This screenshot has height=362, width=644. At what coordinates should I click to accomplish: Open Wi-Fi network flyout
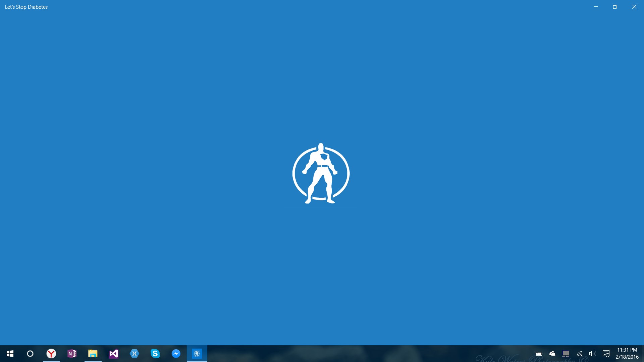[x=579, y=354]
